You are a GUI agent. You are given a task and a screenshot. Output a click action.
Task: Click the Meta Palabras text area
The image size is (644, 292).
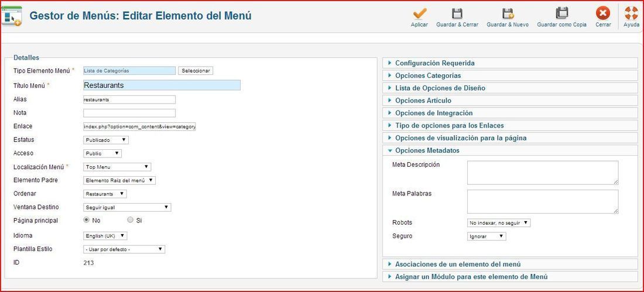click(x=543, y=201)
